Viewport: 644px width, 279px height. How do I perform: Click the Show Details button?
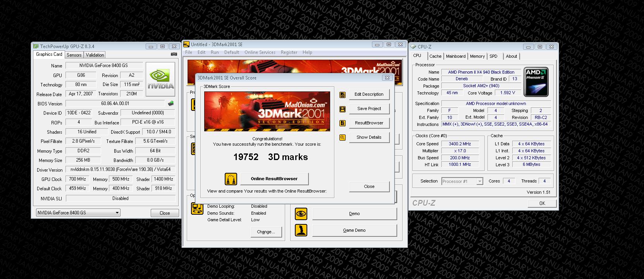point(369,137)
